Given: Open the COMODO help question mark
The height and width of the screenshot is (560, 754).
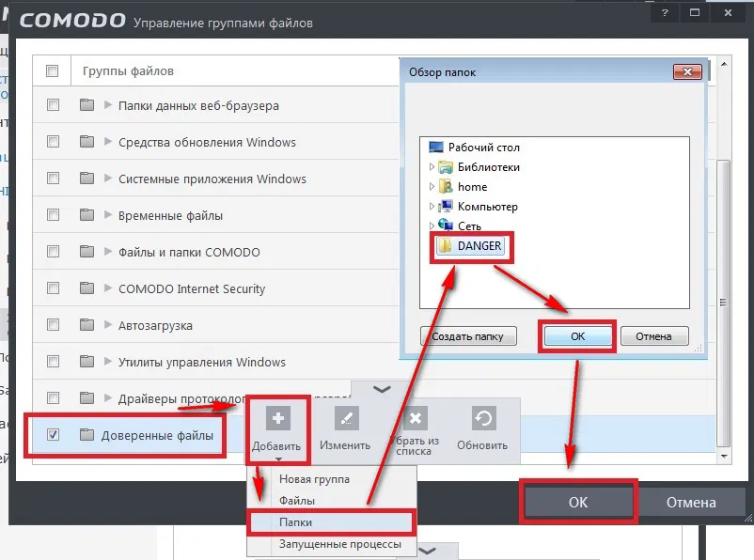Looking at the screenshot, I should point(665,13).
